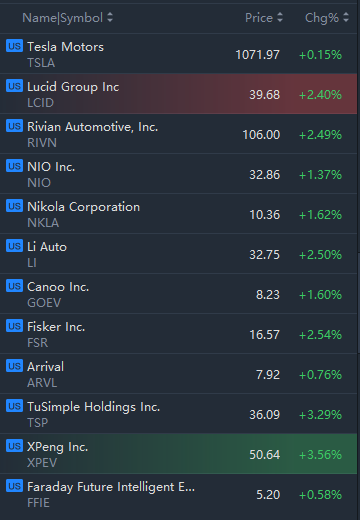Sort list using Name|Symbol arrows

(110, 18)
